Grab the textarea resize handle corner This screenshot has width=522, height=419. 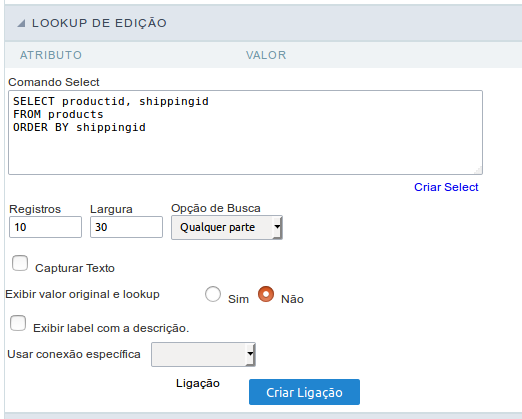click(x=478, y=170)
